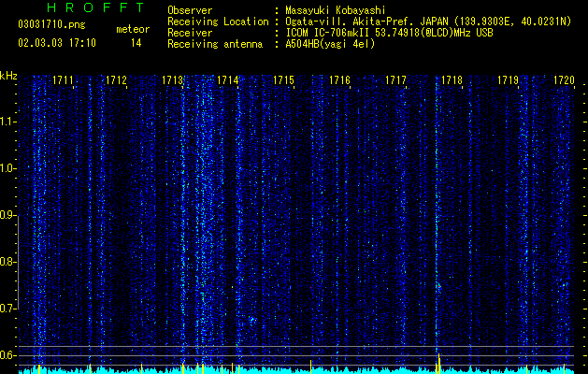Select the file name 03031710.png
Image resolution: width=588 pixels, height=374 pixels.
[x=51, y=24]
